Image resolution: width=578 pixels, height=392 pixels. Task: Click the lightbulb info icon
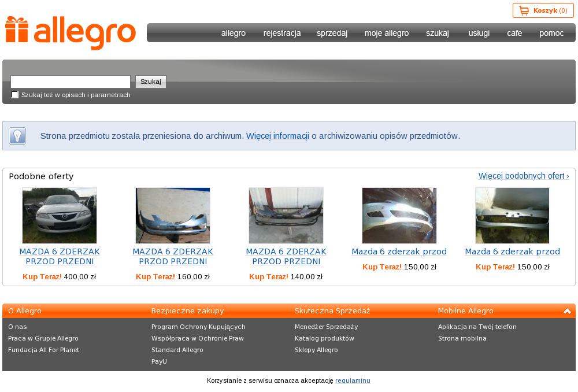17,136
